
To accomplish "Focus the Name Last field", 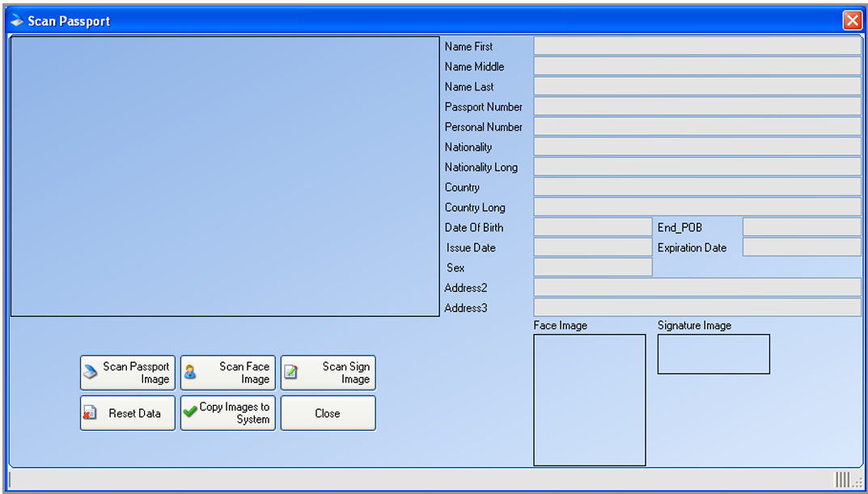I will (x=697, y=87).
